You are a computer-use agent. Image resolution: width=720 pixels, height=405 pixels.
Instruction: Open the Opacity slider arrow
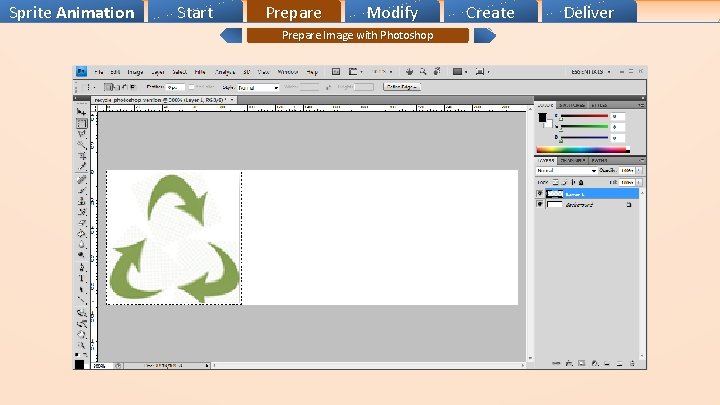(x=639, y=170)
